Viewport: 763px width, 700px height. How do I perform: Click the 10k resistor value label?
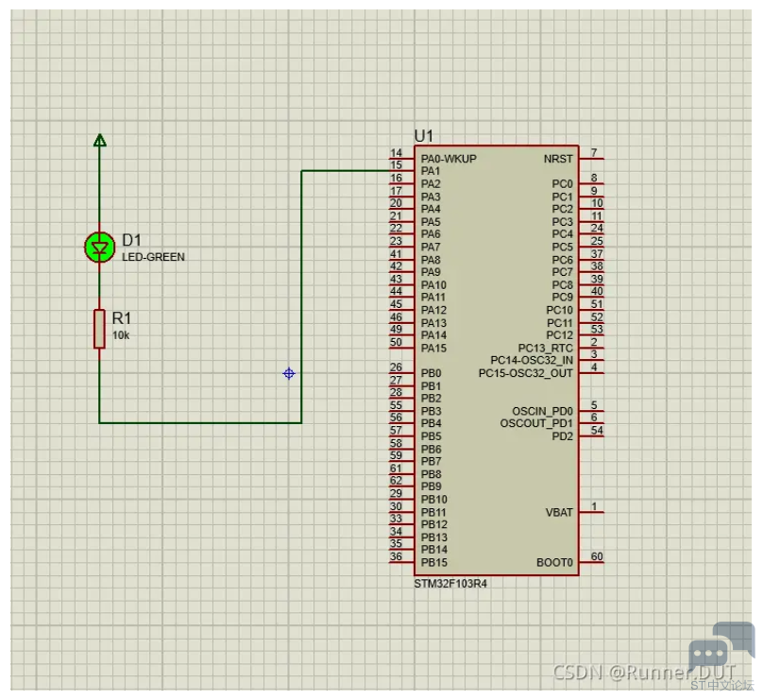[x=121, y=335]
